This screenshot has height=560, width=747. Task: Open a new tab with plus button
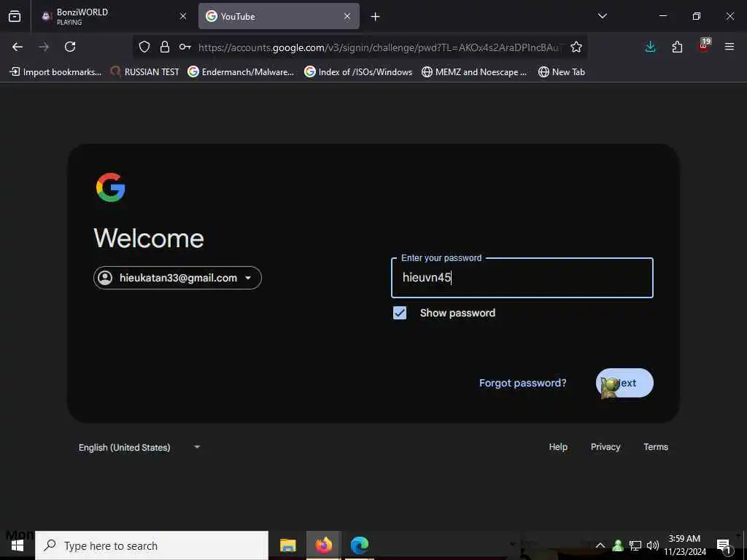[376, 17]
